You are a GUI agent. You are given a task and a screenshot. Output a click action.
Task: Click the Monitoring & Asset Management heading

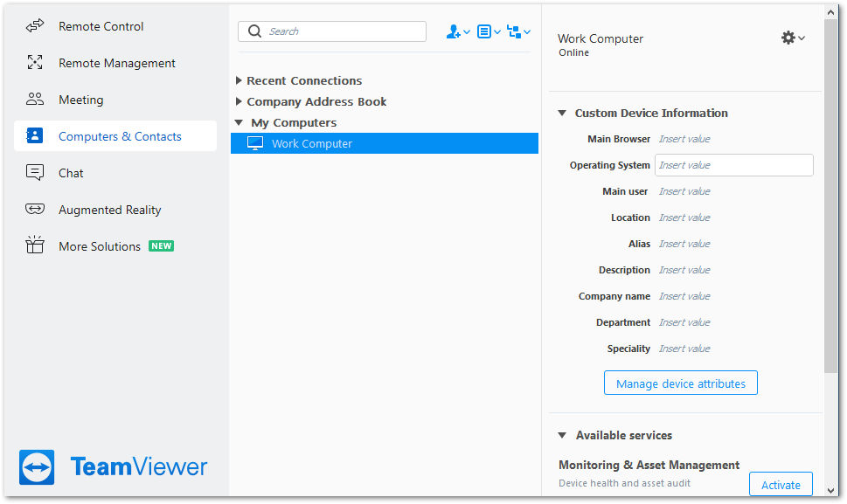click(x=649, y=466)
